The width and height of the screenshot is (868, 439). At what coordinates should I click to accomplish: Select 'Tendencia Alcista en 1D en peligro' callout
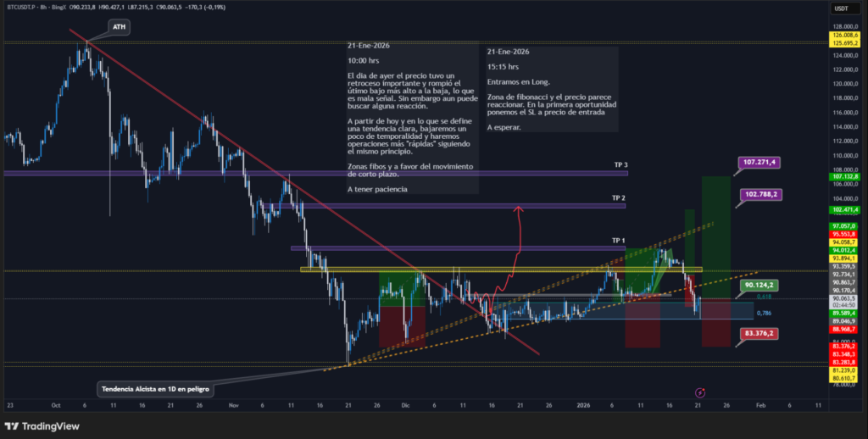[x=156, y=389]
